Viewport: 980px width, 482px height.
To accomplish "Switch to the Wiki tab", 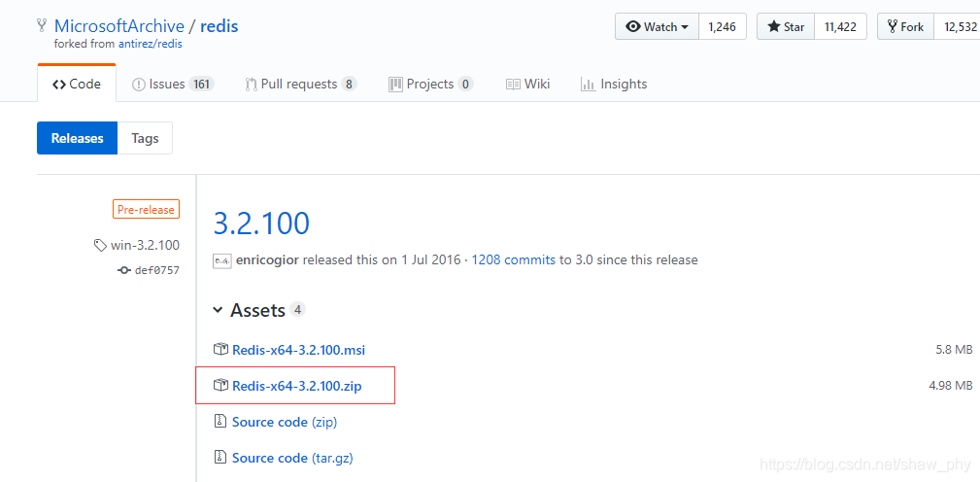I will point(528,84).
